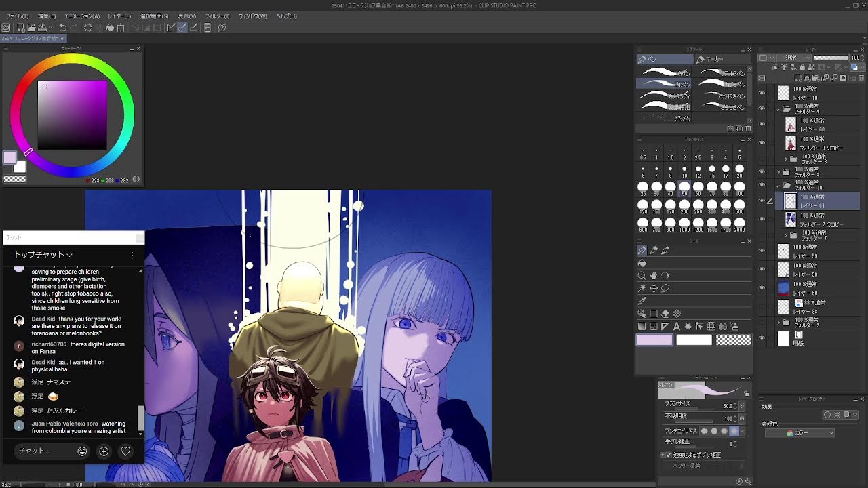This screenshot has height=488, width=868.
Task: Click the Save icon in the command bar
Action: (42, 28)
